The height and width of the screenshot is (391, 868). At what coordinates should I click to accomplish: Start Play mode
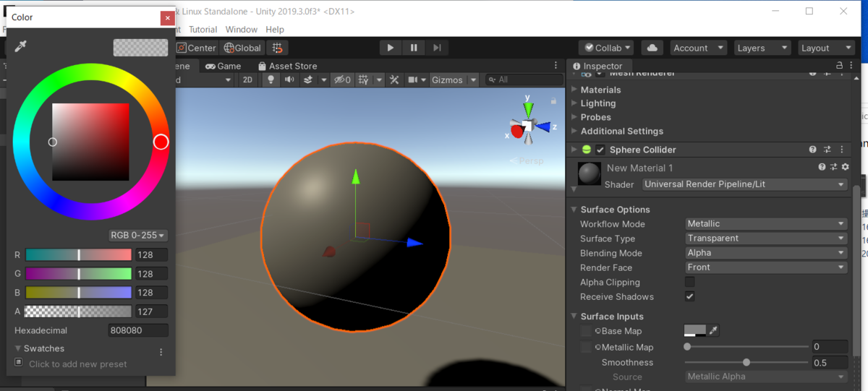point(391,48)
